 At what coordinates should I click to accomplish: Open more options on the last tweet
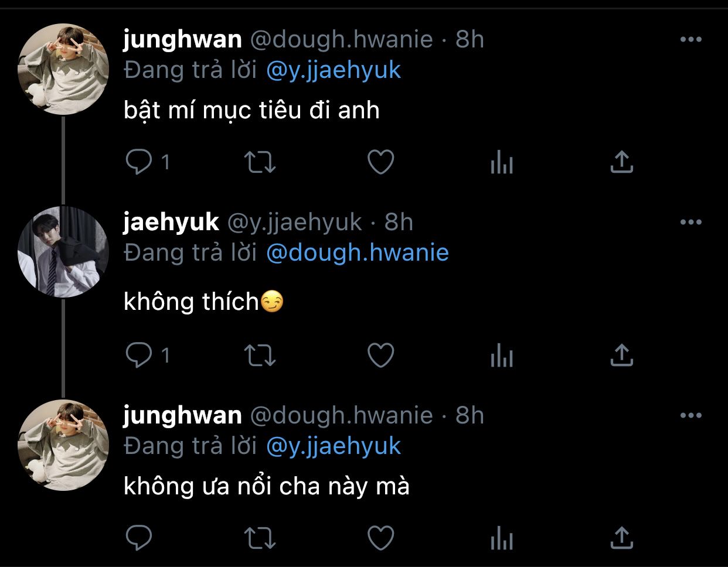(x=691, y=416)
